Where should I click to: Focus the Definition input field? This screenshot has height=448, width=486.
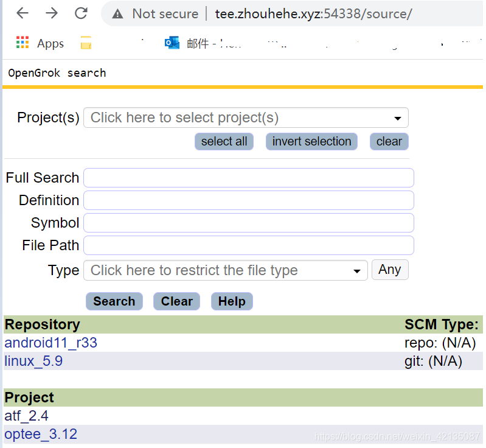click(249, 200)
